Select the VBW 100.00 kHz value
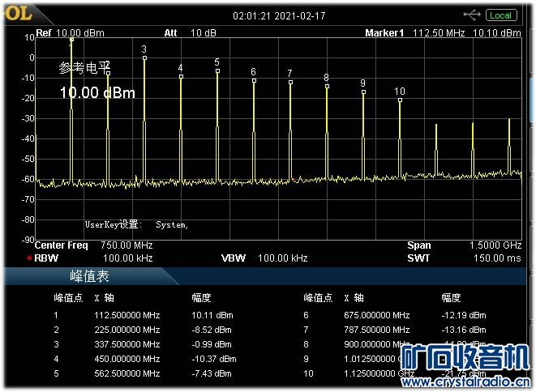This screenshot has height=392, width=536. pos(283,258)
